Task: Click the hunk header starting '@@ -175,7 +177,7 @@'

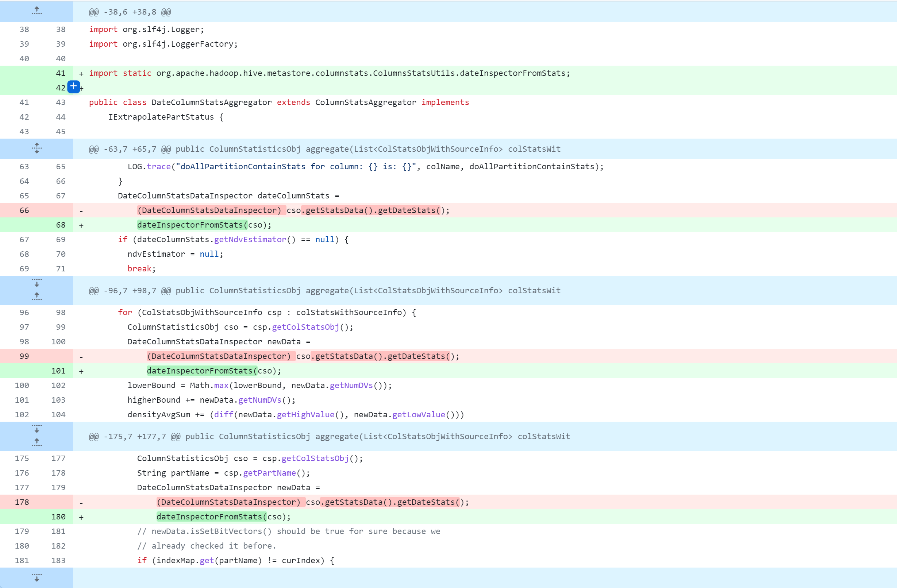Action: [330, 437]
